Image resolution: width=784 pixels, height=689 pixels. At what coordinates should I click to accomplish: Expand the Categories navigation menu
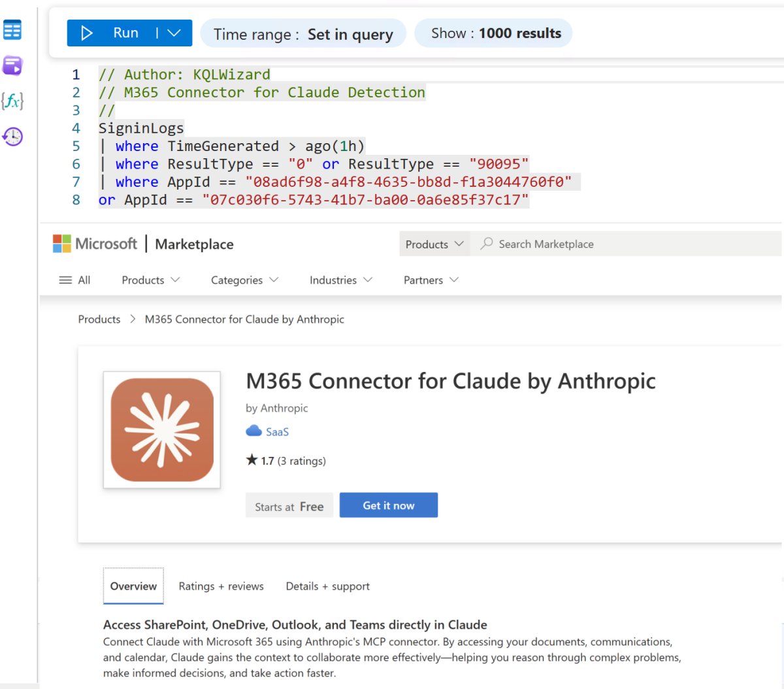(244, 280)
